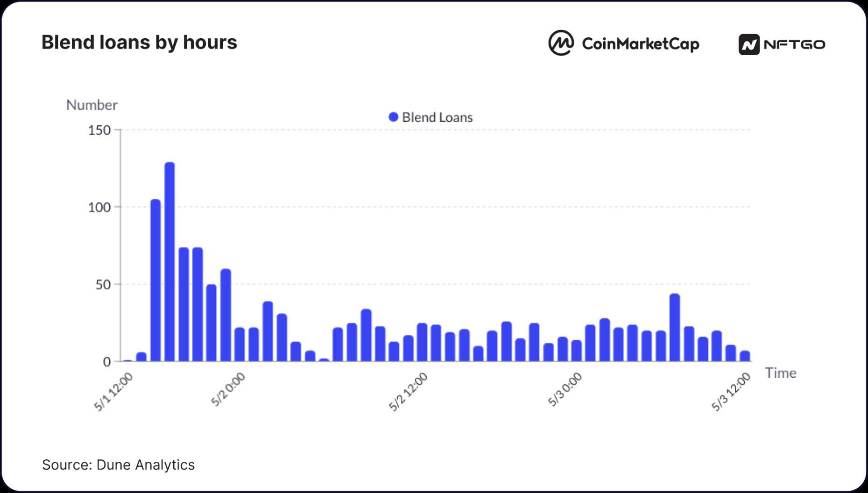Select the 5/2 12:00 time axis label

408,392
